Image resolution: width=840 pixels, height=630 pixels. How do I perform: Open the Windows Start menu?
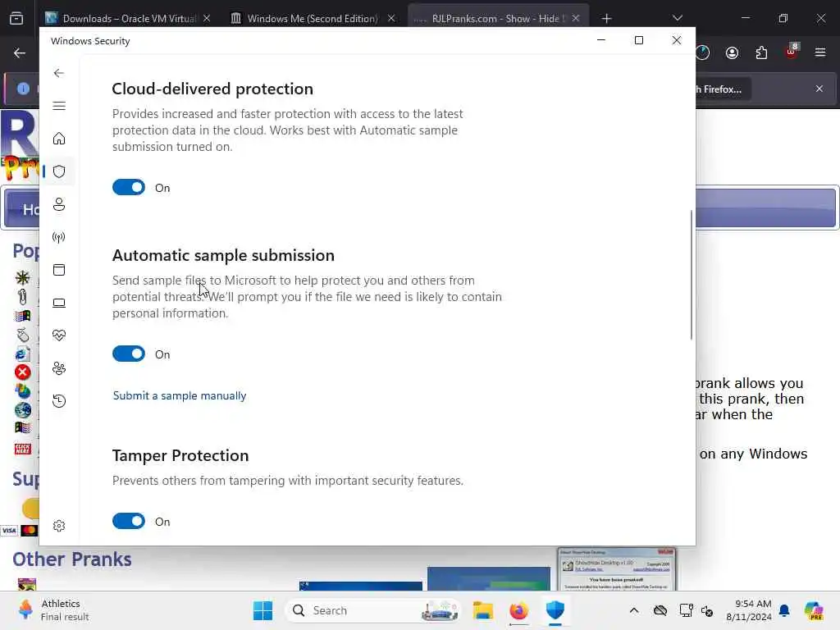coord(262,610)
